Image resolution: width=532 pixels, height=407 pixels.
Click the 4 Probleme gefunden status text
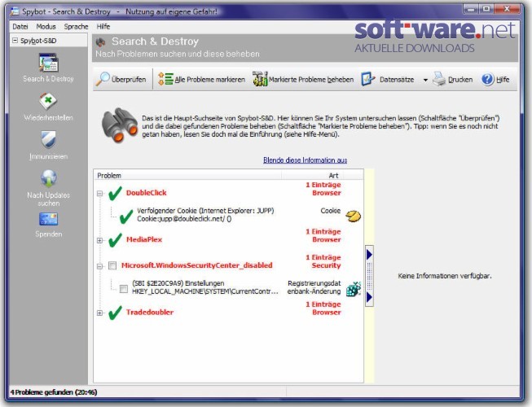(54, 392)
